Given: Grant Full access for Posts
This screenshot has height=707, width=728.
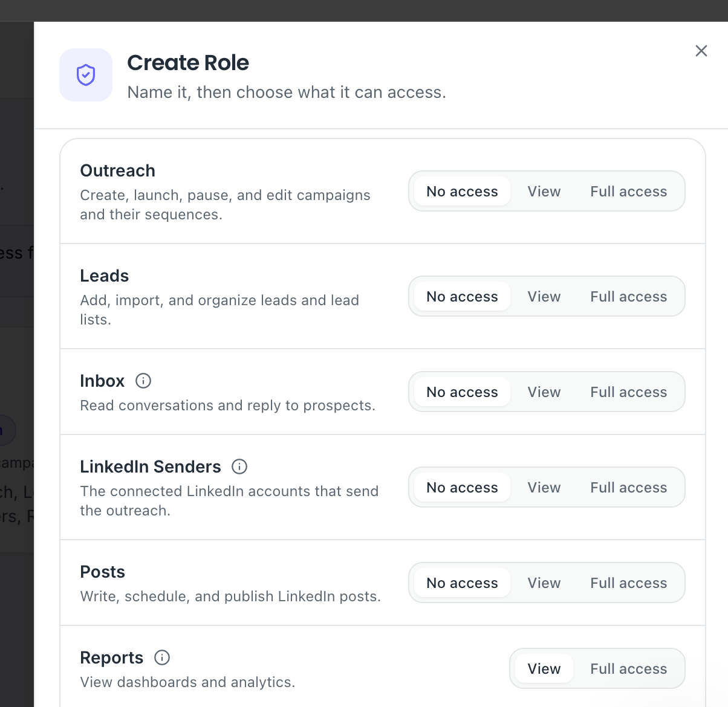Looking at the screenshot, I should [629, 583].
